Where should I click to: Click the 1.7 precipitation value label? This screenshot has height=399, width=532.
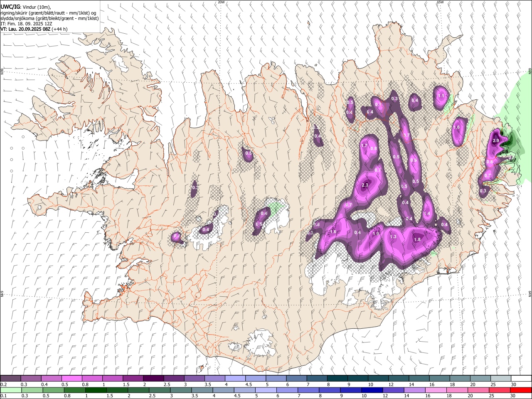[364, 145]
